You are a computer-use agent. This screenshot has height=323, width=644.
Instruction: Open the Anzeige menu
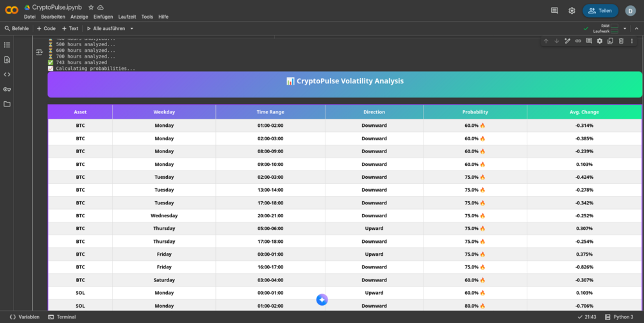(x=79, y=17)
